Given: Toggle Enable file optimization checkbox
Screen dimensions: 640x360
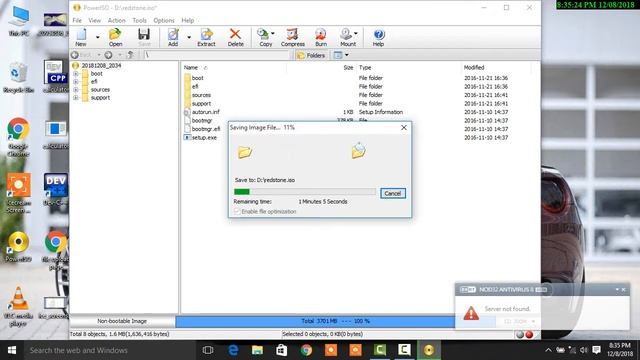Looking at the screenshot, I should tap(237, 211).
